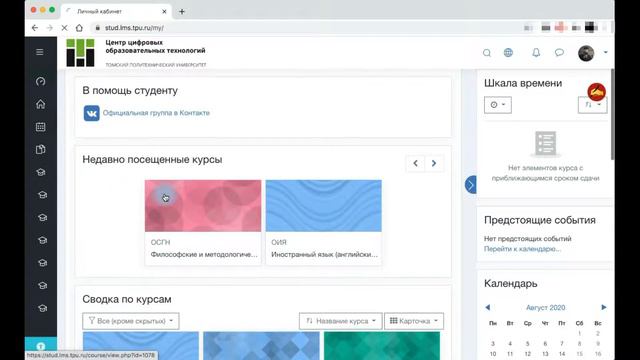Open Август 2020 calendar month link

(545, 308)
